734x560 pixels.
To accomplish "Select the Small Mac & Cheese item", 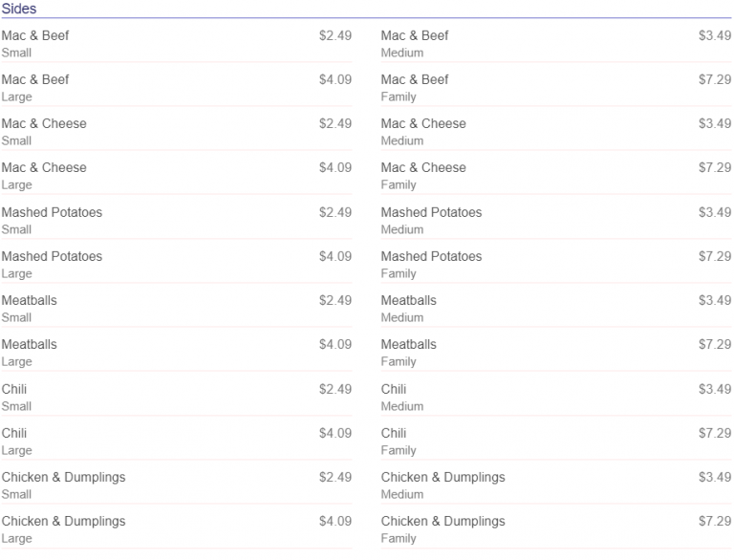I will click(44, 123).
